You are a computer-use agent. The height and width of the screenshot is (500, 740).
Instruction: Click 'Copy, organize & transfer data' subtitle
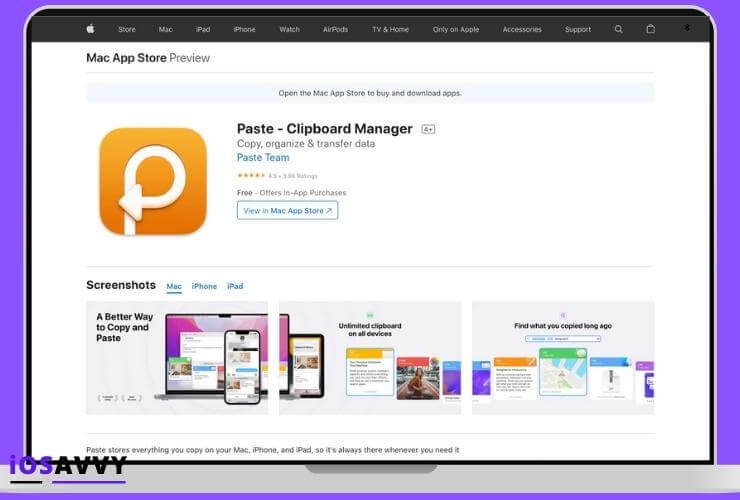click(x=306, y=144)
